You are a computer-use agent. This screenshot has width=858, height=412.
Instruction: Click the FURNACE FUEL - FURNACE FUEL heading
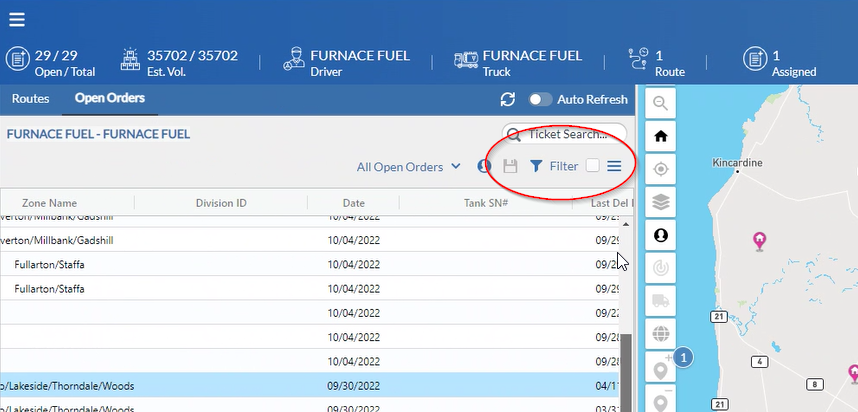[98, 134]
